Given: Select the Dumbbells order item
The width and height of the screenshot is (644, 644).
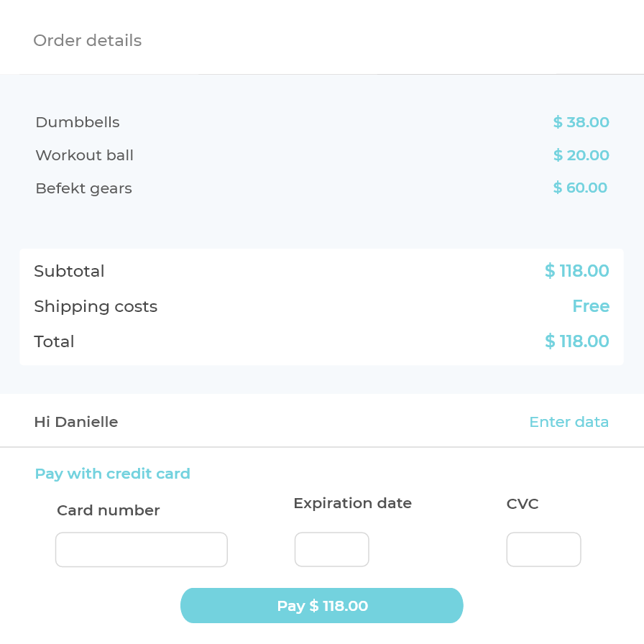Looking at the screenshot, I should pos(78,122).
